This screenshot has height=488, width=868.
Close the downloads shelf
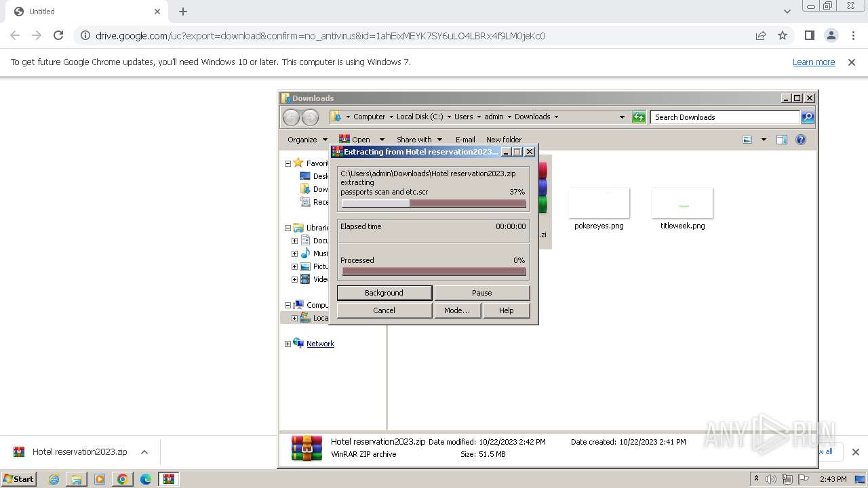(x=855, y=452)
